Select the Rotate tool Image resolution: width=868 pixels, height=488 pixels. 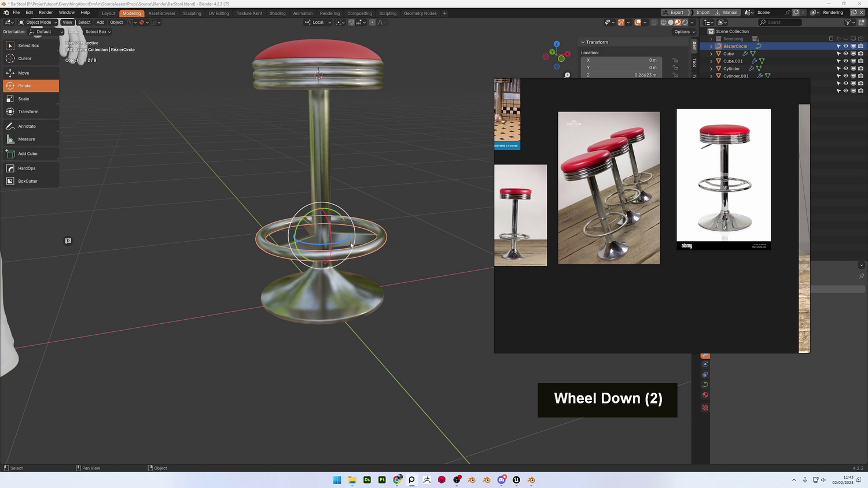point(31,86)
